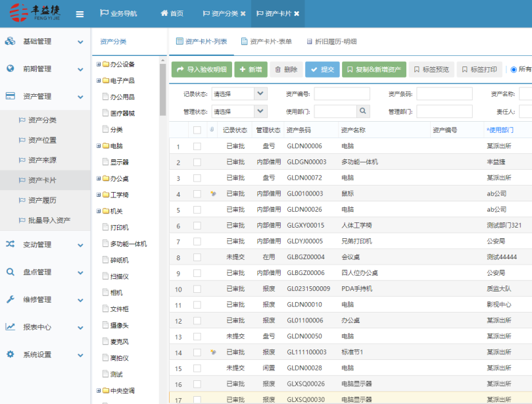Click the 变动管理 shuffle icon
The width and height of the screenshot is (532, 404).
point(10,243)
